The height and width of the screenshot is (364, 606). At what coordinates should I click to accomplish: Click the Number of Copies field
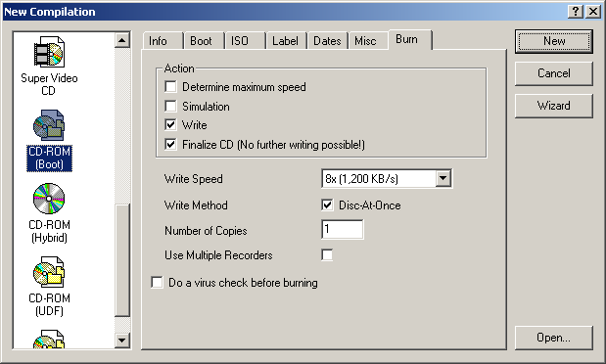coord(343,230)
